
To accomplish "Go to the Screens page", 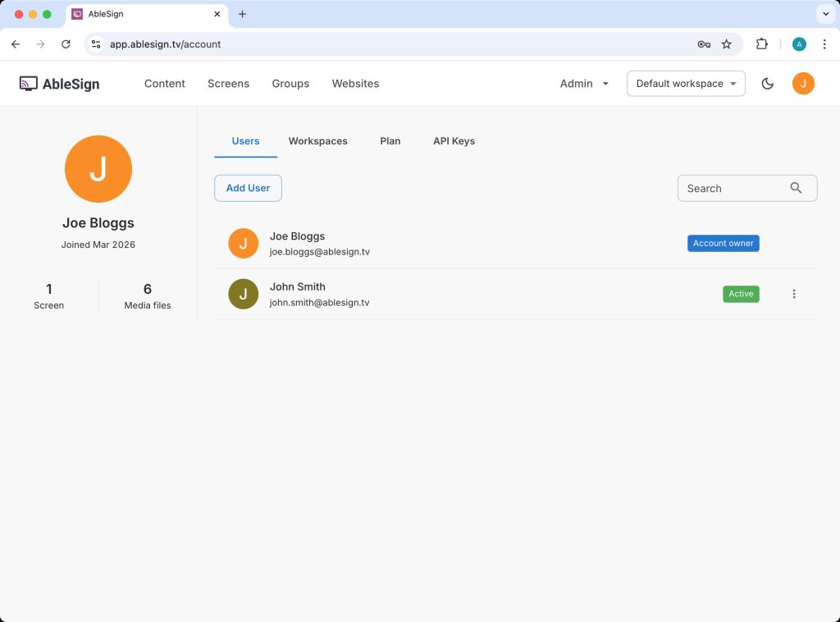I will click(x=228, y=84).
